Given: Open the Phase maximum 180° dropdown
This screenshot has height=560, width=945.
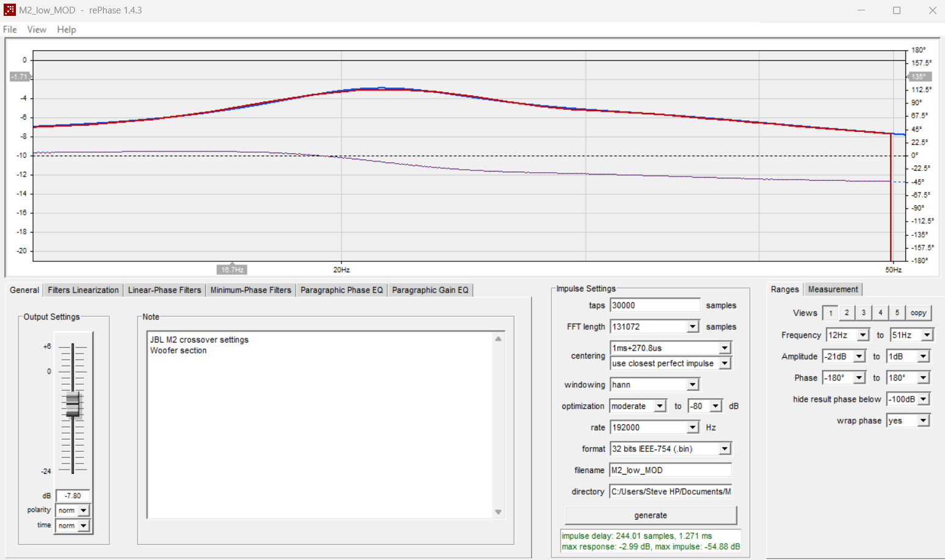Looking at the screenshot, I should pos(923,378).
